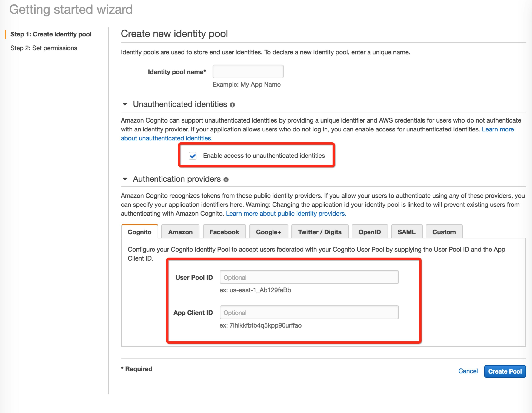Click the Getting started wizard title
Image resolution: width=532 pixels, height=413 pixels.
pyautogui.click(x=71, y=10)
